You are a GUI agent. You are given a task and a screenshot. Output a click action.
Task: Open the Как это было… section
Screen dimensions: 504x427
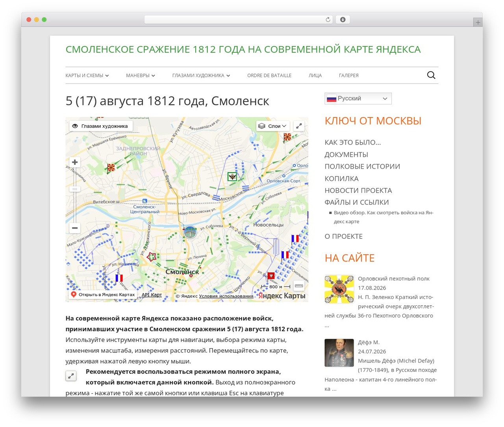coord(353,143)
